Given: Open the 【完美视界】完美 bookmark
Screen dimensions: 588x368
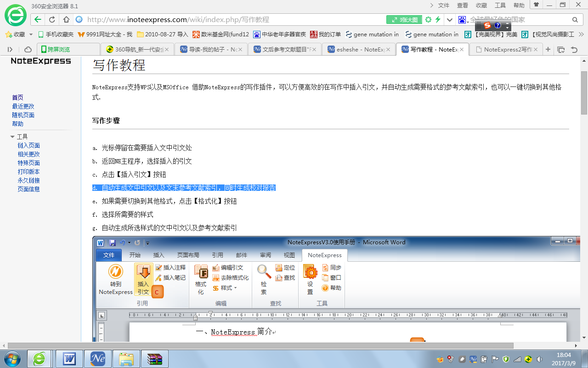Looking at the screenshot, I should (x=491, y=34).
